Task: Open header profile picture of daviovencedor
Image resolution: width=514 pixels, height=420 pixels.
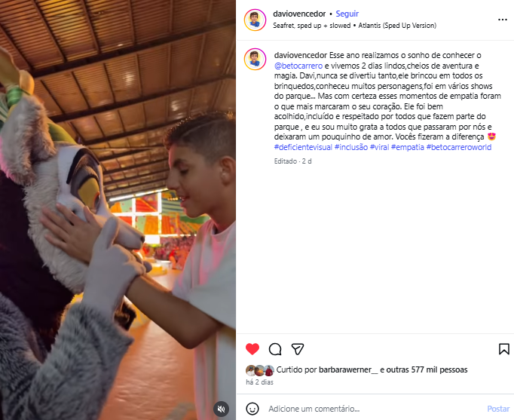Action: pos(255,20)
